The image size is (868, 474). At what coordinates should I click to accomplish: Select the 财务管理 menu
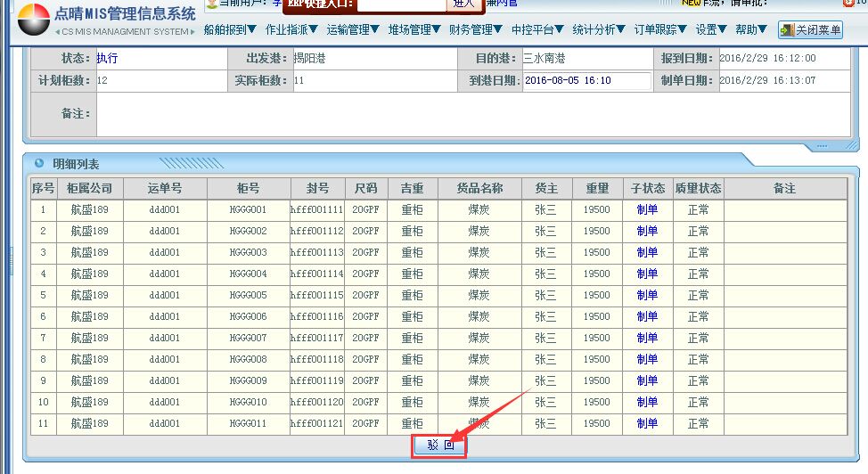pos(476,30)
